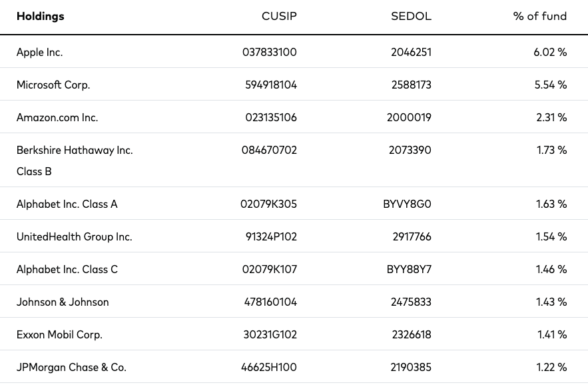
Task: Click JPMorgan Chase & Co. holding
Action: pos(71,367)
